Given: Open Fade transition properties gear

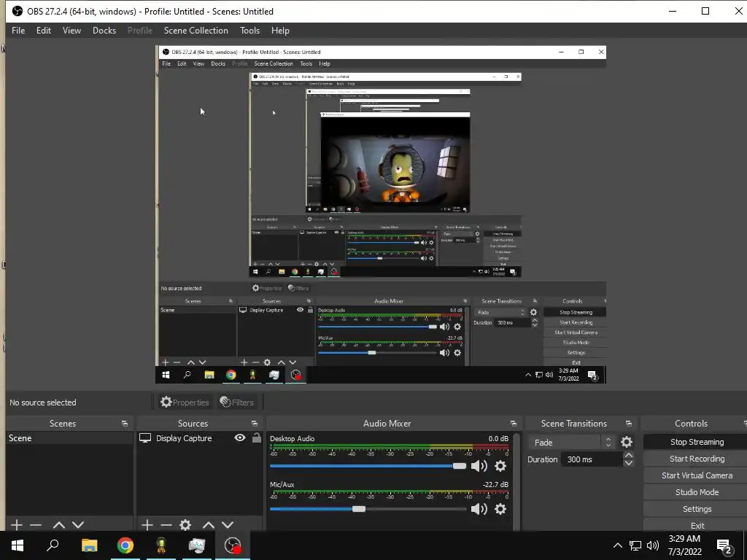Looking at the screenshot, I should click(627, 442).
